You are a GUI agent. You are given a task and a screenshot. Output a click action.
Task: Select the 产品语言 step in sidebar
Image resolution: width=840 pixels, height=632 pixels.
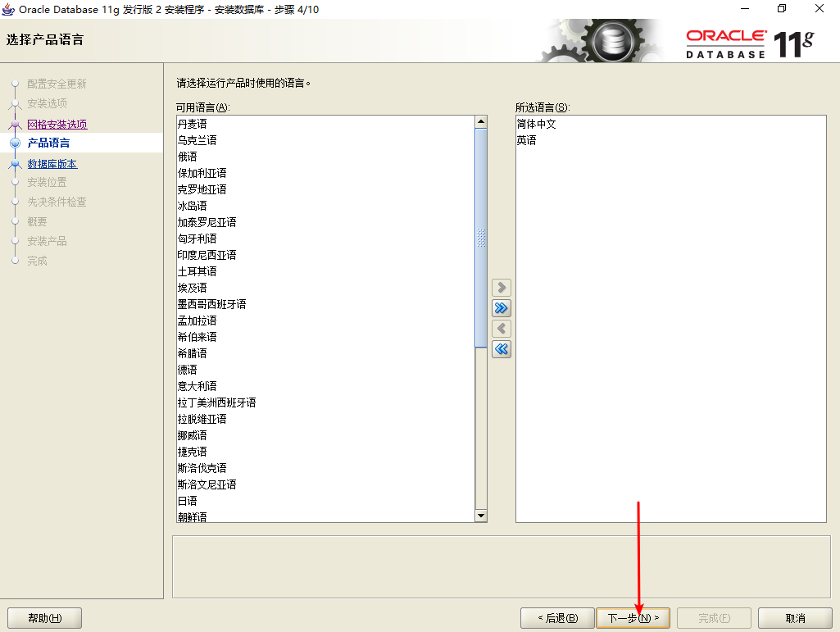pyautogui.click(x=48, y=143)
